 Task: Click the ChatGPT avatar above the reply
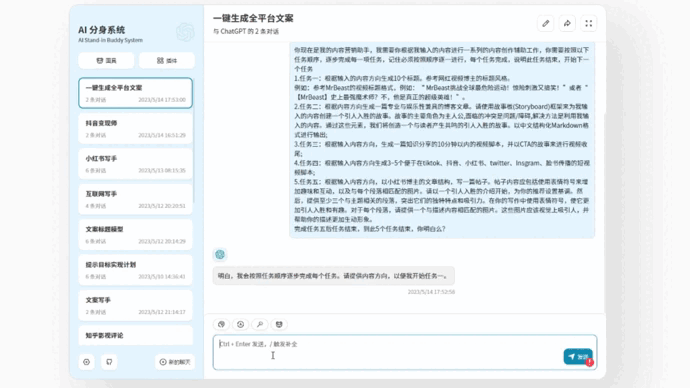pyautogui.click(x=220, y=254)
